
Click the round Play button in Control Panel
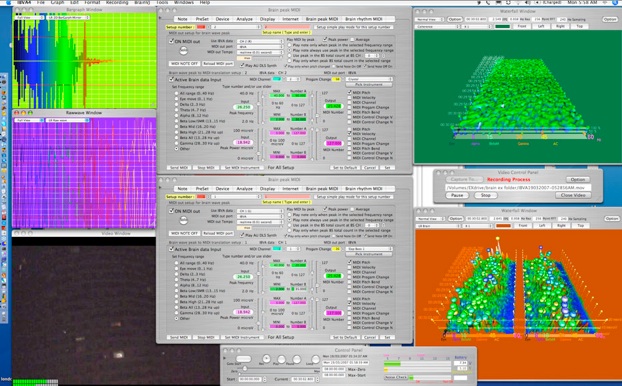(x=281, y=359)
